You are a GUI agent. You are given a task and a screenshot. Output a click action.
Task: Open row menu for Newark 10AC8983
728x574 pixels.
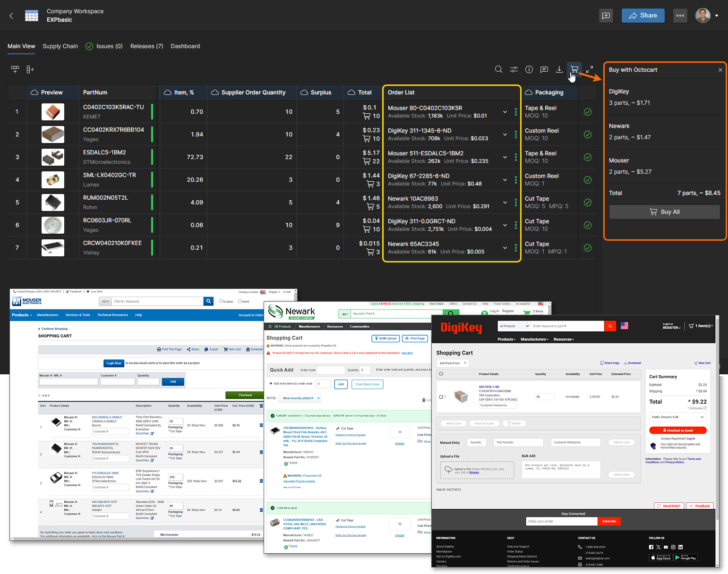(515, 203)
